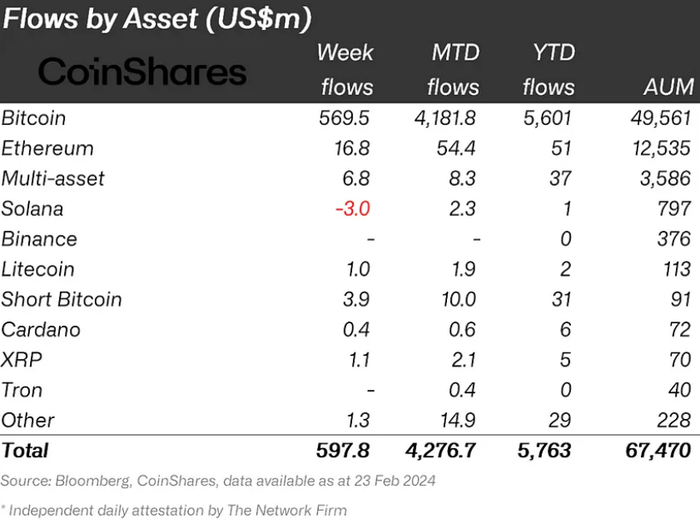This screenshot has width=700, height=524.
Task: Click the Total AUM value 67,470
Action: click(658, 450)
